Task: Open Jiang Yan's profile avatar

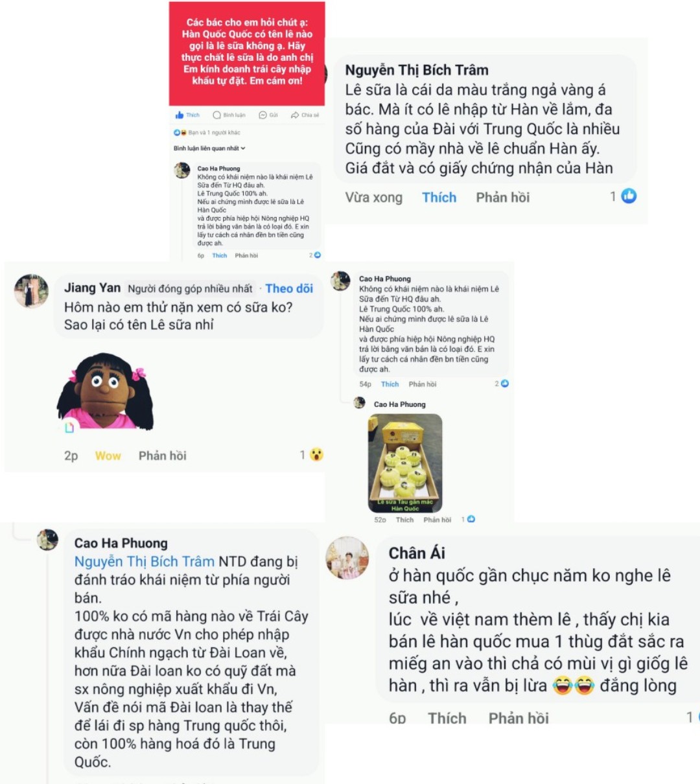Action: (x=31, y=291)
